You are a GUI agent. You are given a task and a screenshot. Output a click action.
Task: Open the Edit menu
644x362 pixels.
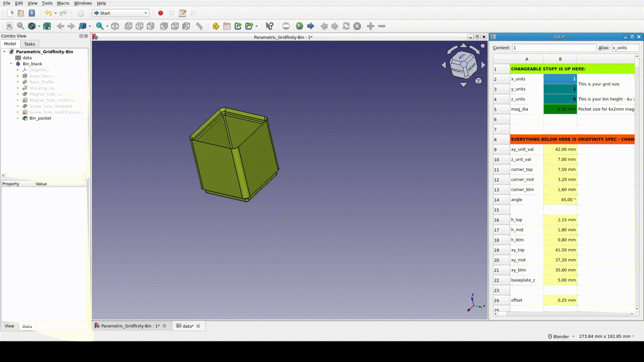pos(19,3)
